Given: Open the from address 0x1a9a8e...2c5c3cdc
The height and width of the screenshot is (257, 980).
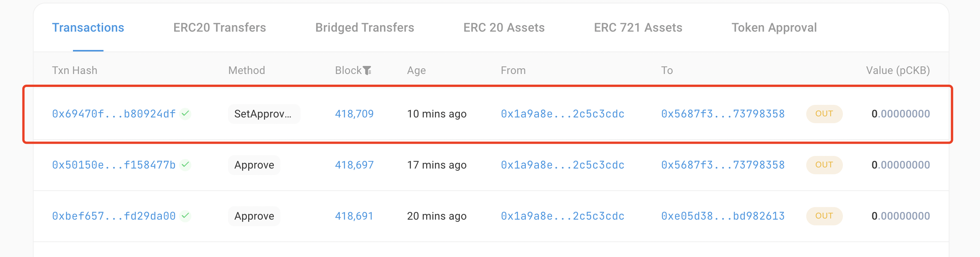Looking at the screenshot, I should [x=562, y=114].
